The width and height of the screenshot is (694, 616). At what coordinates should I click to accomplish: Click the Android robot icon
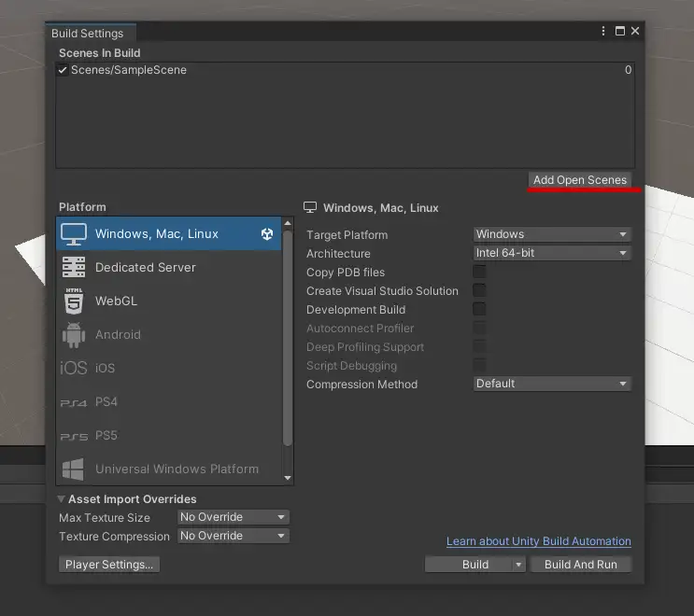point(74,335)
